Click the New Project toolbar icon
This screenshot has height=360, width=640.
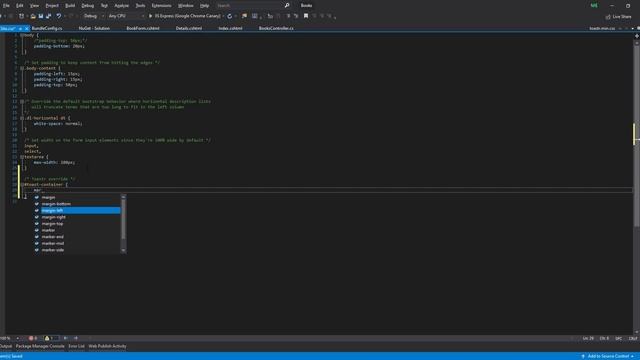click(22, 16)
